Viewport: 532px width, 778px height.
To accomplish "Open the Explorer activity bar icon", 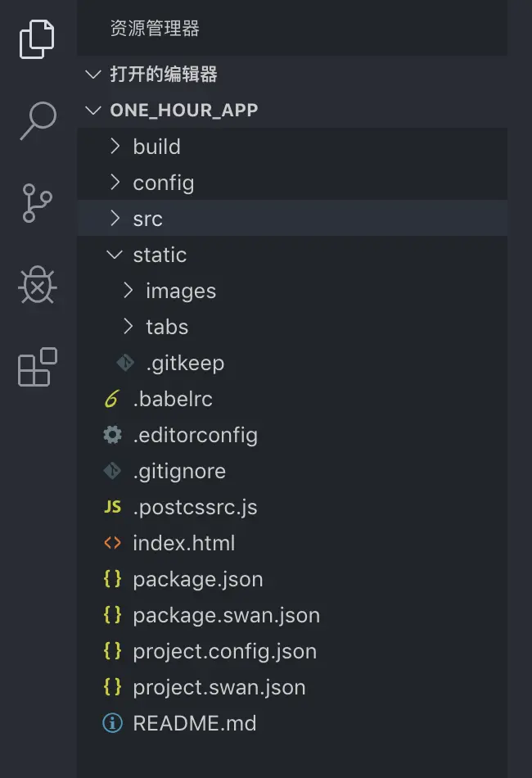I will pyautogui.click(x=38, y=38).
